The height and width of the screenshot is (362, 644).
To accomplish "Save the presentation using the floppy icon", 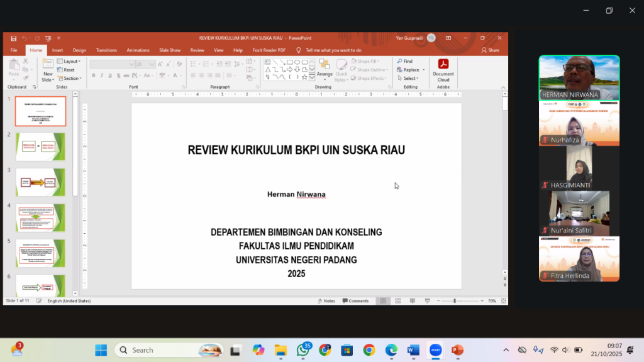I will coord(14,38).
